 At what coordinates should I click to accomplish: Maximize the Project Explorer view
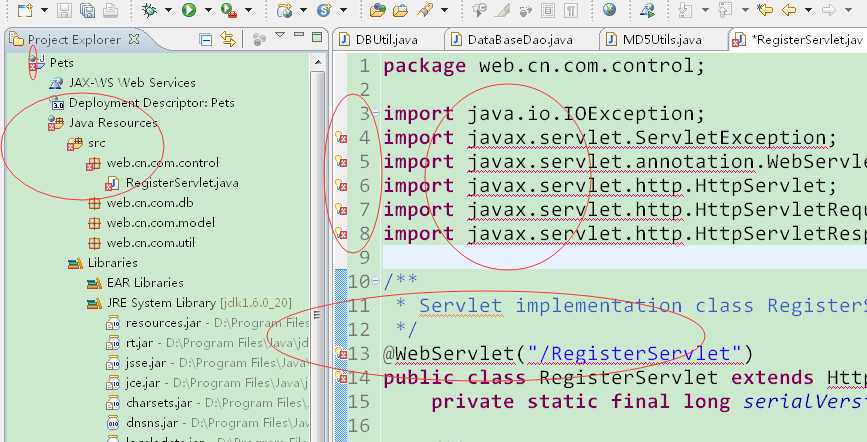pyautogui.click(x=317, y=37)
